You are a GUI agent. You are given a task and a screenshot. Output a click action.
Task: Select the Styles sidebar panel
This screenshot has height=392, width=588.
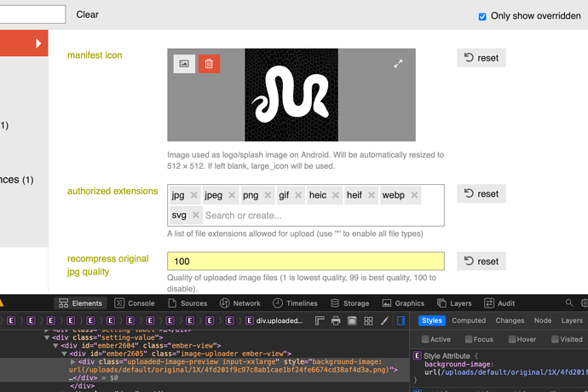point(431,320)
